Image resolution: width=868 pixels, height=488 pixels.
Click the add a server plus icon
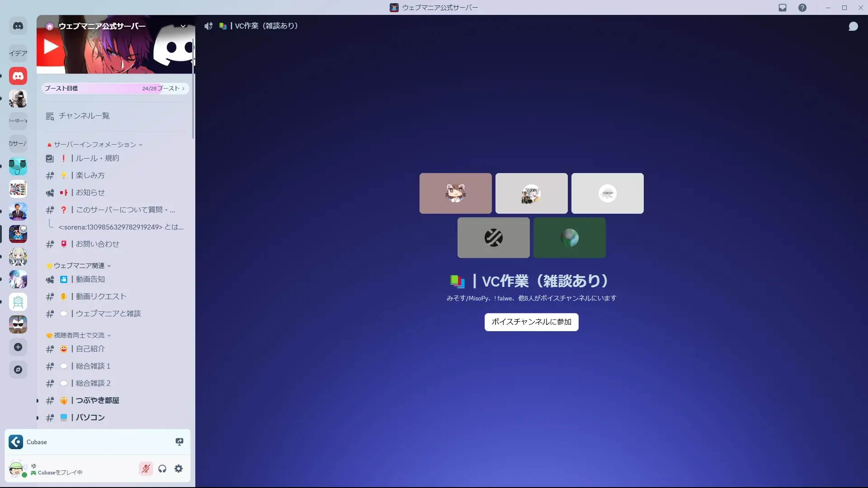18,347
